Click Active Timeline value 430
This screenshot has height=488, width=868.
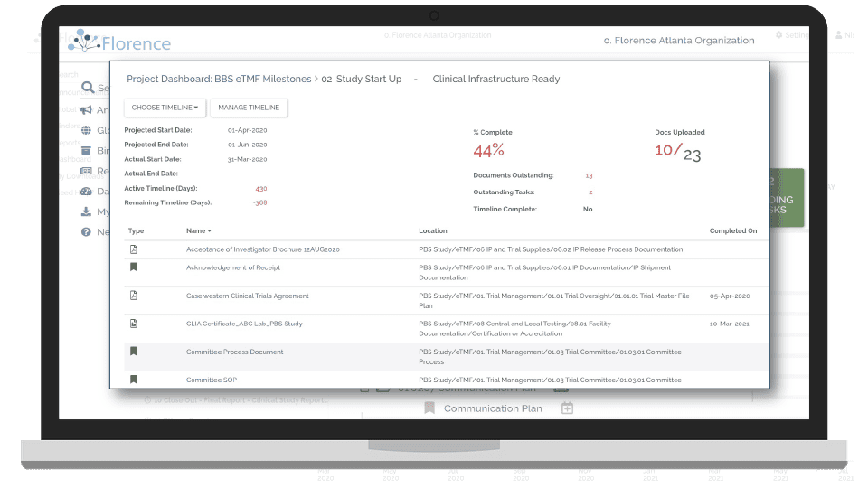click(260, 189)
